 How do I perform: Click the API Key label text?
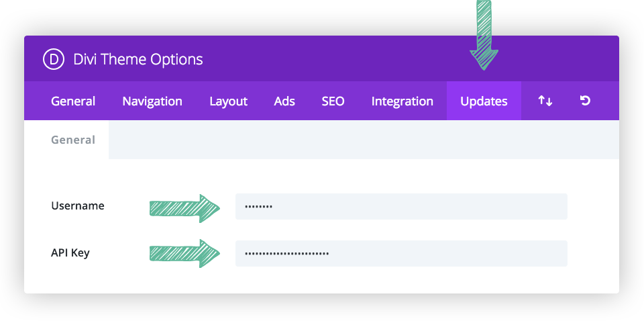tap(70, 253)
